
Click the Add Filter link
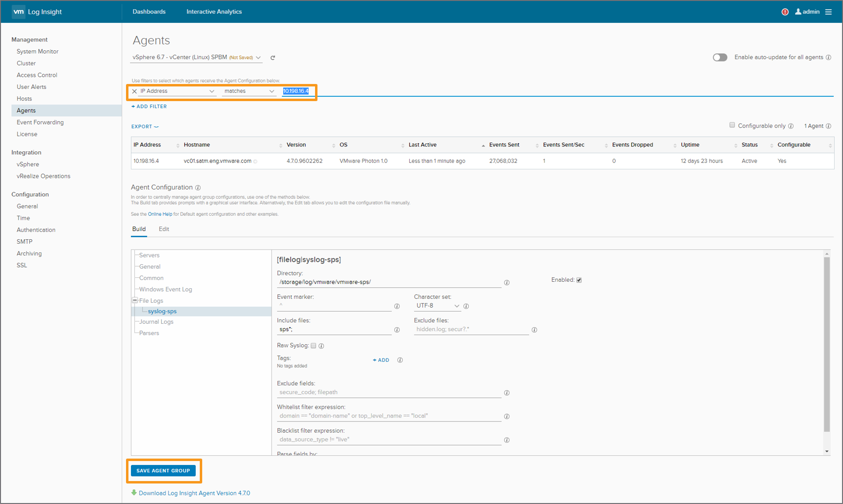[x=149, y=106]
